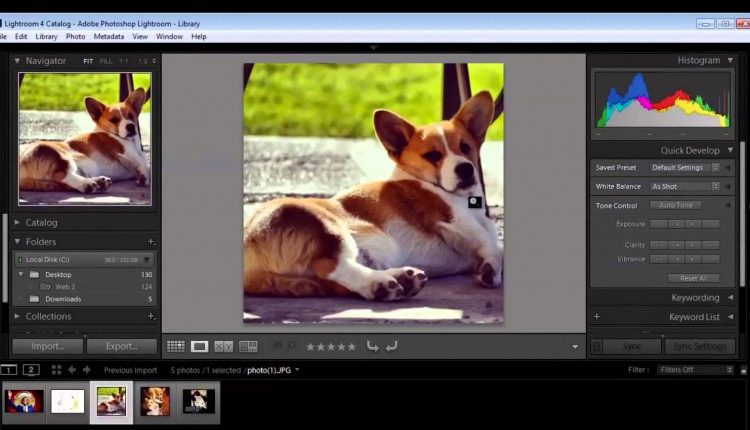Collapse the Folders panel
750x430 pixels.
point(17,242)
